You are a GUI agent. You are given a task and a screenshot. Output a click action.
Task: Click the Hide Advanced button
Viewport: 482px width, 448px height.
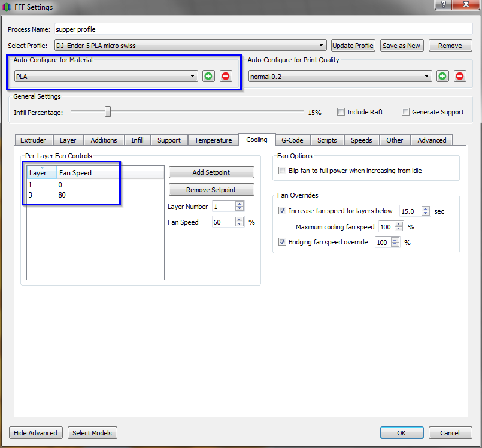(x=36, y=432)
